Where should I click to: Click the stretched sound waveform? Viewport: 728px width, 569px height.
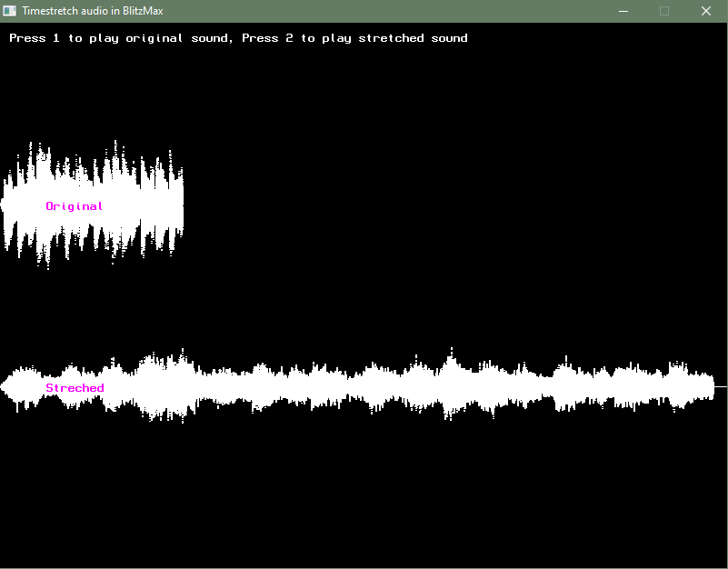(x=357, y=386)
